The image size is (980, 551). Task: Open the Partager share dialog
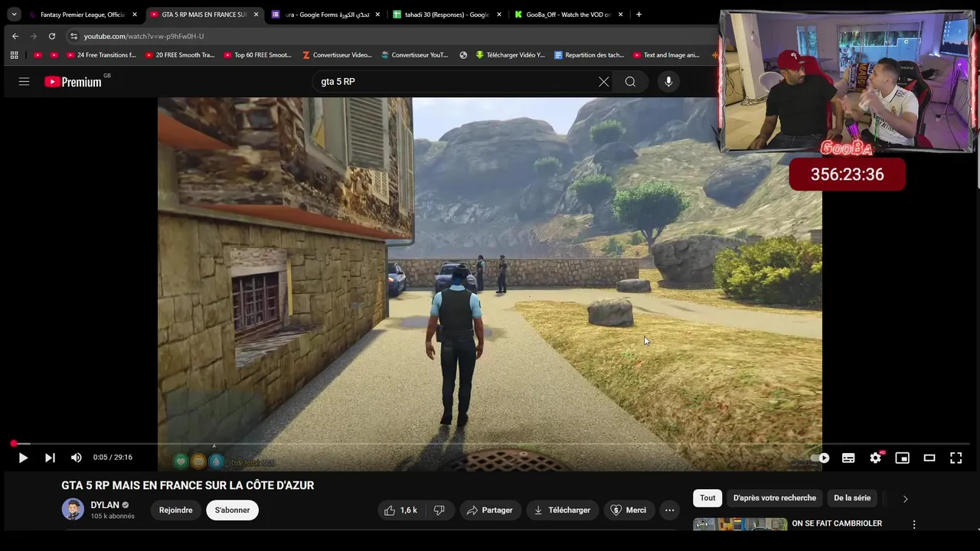point(490,510)
